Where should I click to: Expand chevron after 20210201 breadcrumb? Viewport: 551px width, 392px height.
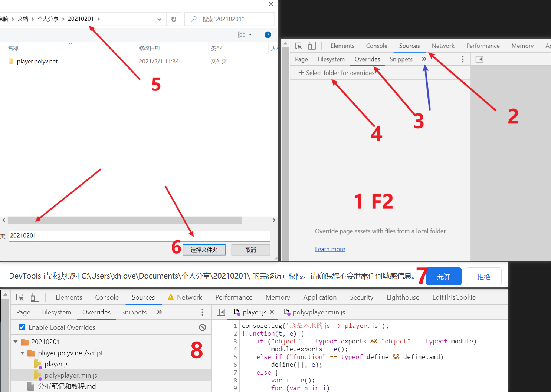click(99, 19)
